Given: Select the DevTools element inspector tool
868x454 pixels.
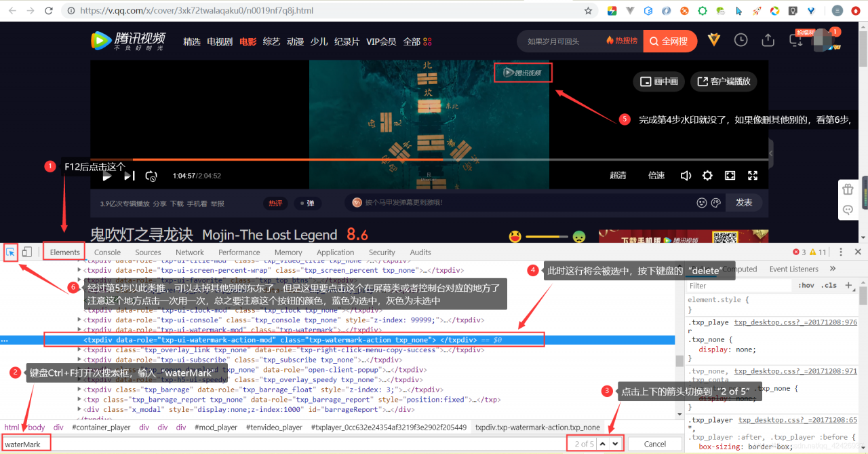Looking at the screenshot, I should click(x=10, y=252).
